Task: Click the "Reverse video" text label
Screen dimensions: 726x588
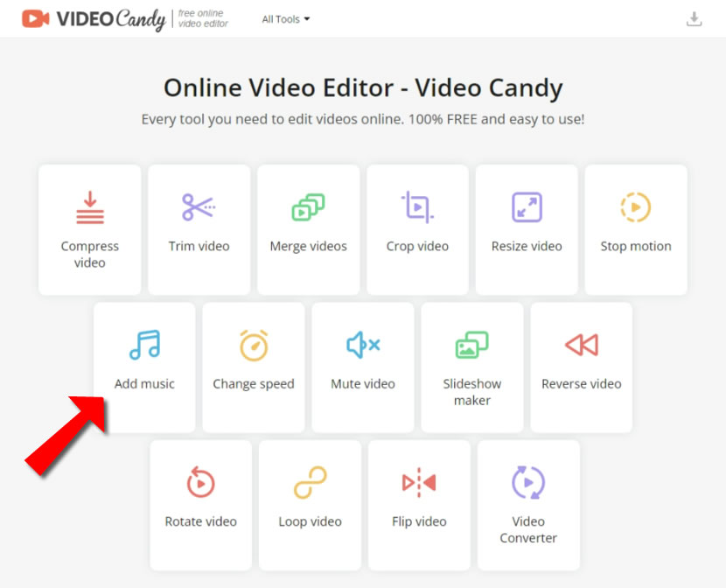Action: click(x=582, y=383)
